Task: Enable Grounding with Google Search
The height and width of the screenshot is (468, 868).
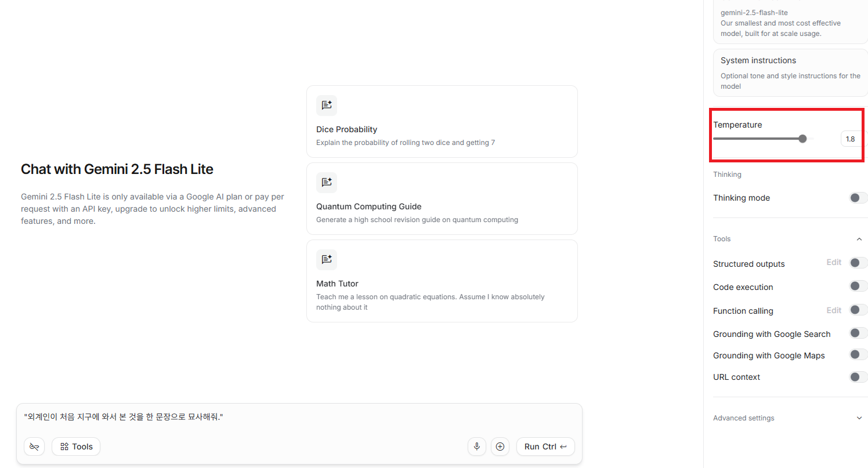Action: click(858, 333)
